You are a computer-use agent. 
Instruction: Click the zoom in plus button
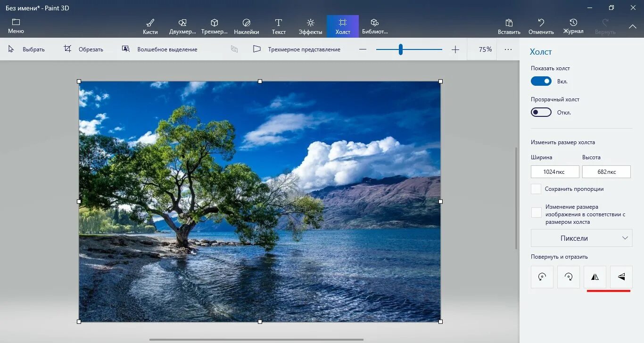455,49
